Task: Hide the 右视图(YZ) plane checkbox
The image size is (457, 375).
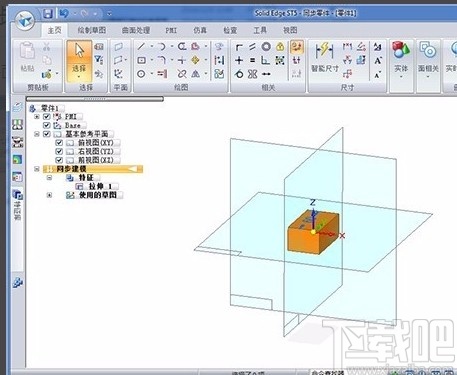Action: pos(59,151)
